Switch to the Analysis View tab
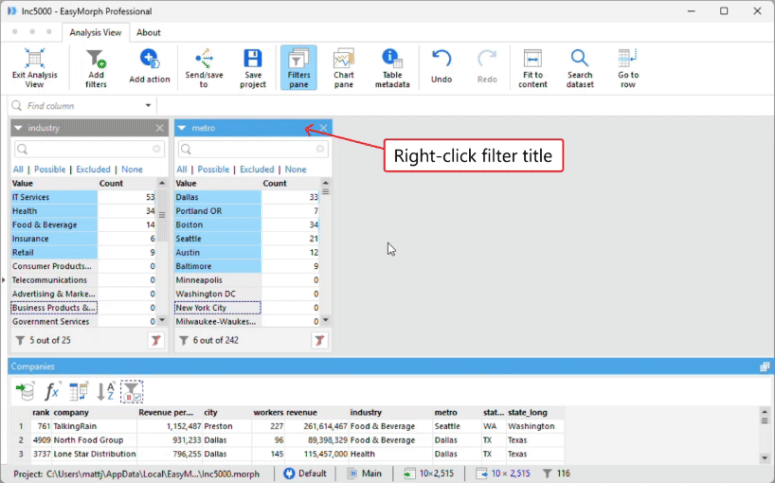Image resolution: width=775 pixels, height=483 pixels. tap(95, 33)
